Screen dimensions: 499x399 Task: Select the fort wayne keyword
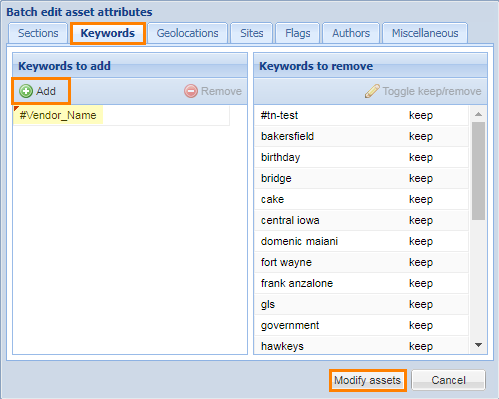(286, 262)
